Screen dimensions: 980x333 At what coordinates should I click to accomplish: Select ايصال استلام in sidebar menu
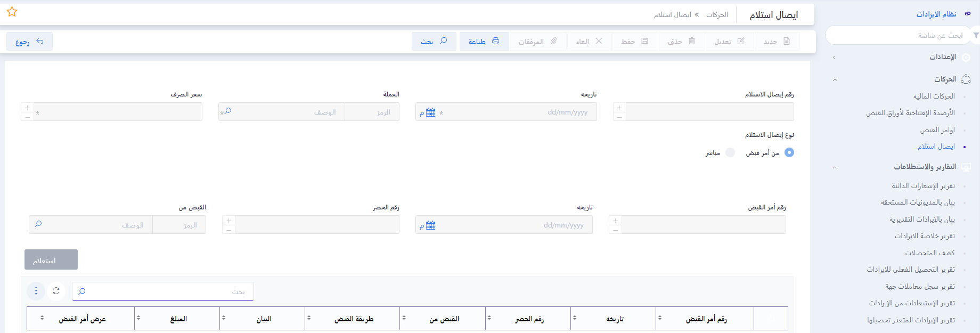(936, 147)
